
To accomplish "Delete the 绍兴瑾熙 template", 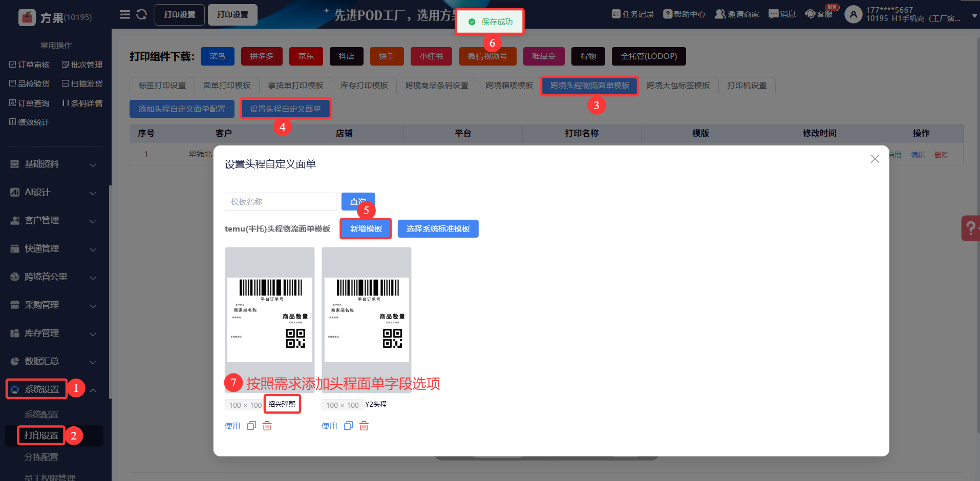I will 267,426.
